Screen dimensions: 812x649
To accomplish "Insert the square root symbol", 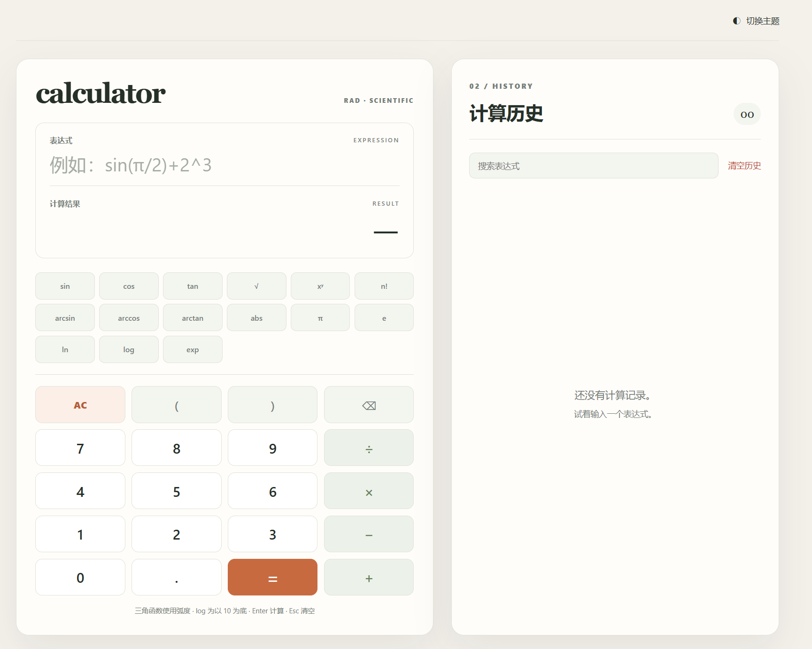I will coord(256,286).
